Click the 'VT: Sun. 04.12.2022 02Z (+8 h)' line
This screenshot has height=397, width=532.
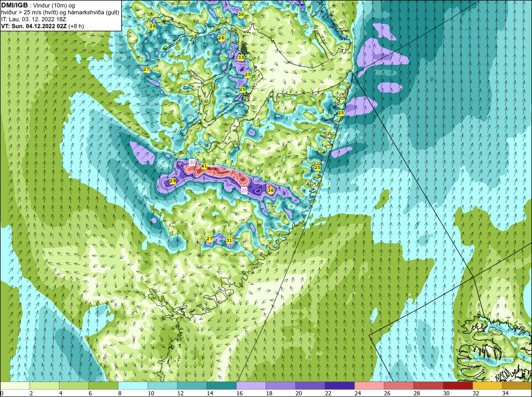(43, 26)
